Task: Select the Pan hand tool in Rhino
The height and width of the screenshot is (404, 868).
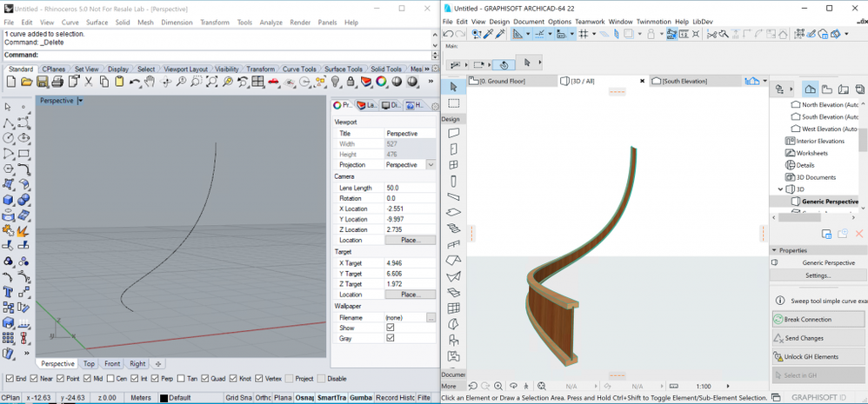Action: coord(150,82)
